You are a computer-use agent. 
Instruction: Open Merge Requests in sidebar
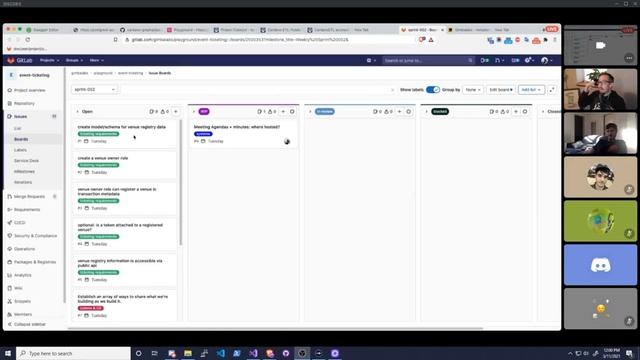tap(29, 197)
